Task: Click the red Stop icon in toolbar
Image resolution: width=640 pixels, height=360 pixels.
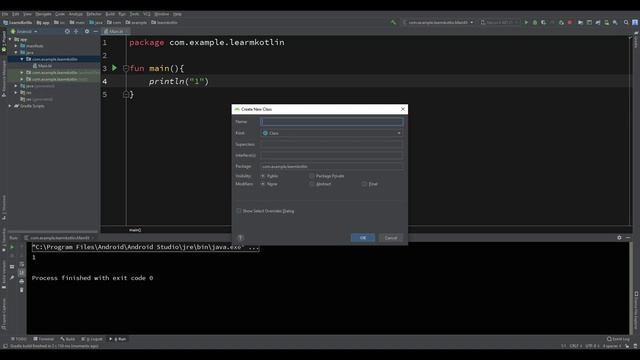Action: point(570,22)
